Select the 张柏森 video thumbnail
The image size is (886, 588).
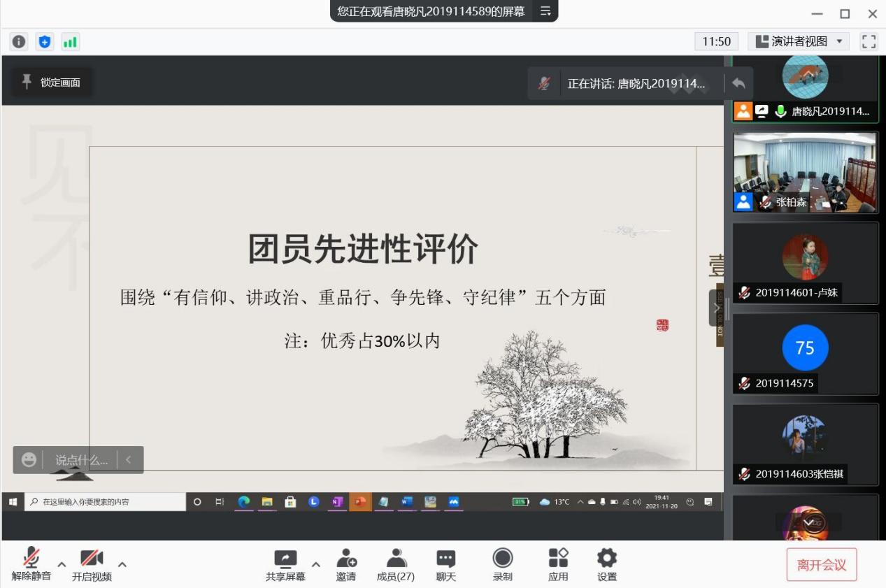point(805,171)
